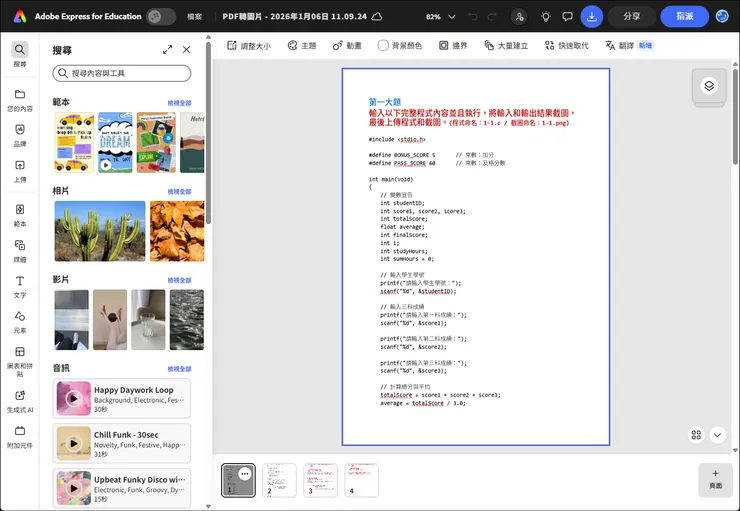Click the 大量建立 bulk create option
Image resolution: width=740 pixels, height=511 pixels.
pos(506,46)
